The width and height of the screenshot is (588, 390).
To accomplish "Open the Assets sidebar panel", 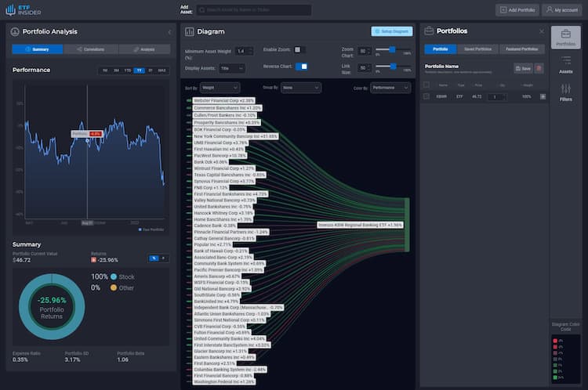I will click(x=566, y=64).
